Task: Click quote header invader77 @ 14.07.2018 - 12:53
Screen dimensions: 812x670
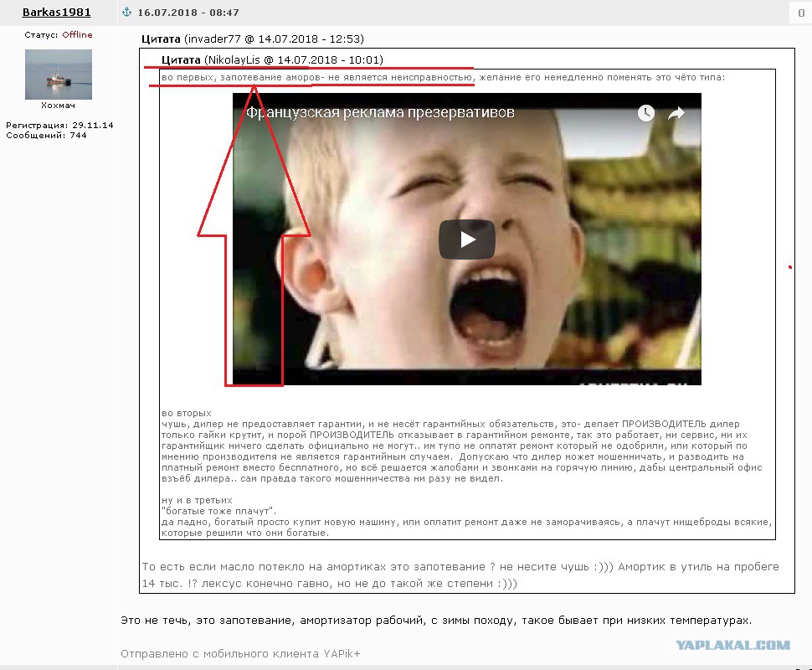Action: [253, 39]
